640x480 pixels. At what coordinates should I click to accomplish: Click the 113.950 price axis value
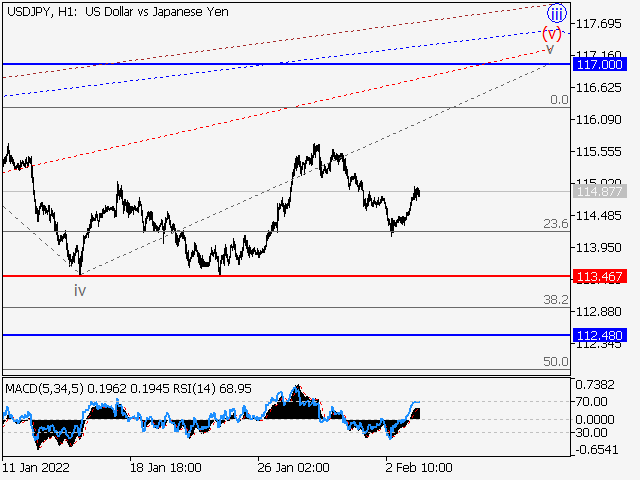point(598,247)
